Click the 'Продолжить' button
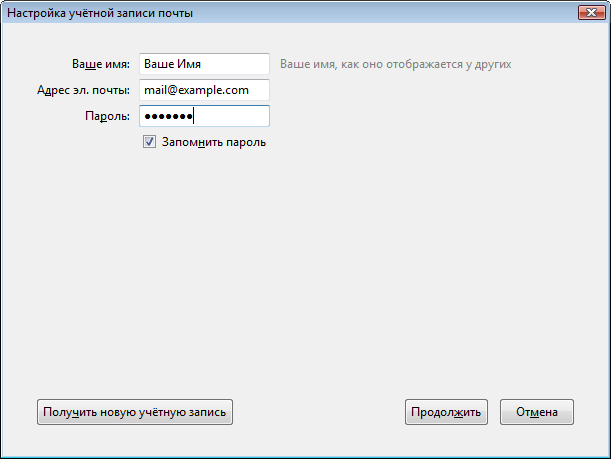This screenshot has height=459, width=611. 446,412
